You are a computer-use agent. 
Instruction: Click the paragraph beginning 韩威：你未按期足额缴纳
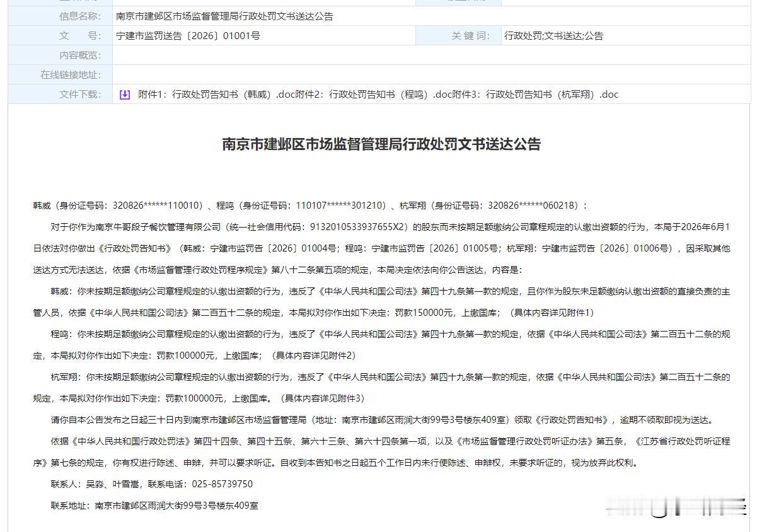pyautogui.click(x=381, y=302)
